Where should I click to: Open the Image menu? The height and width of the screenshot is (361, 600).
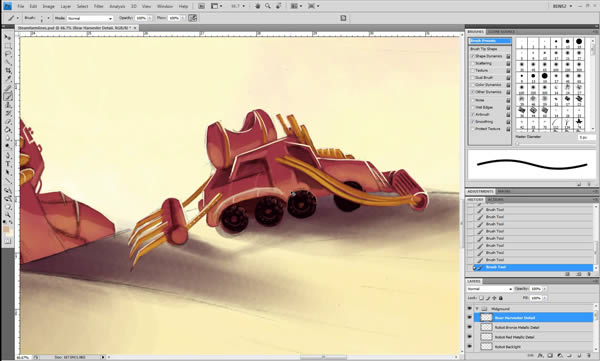[x=48, y=7]
